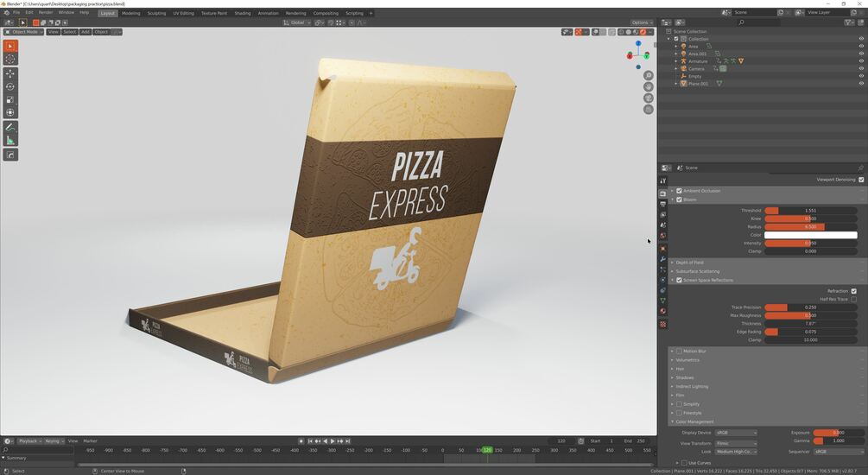Open timeline Playback menu
The image size is (868, 475).
pyautogui.click(x=30, y=441)
